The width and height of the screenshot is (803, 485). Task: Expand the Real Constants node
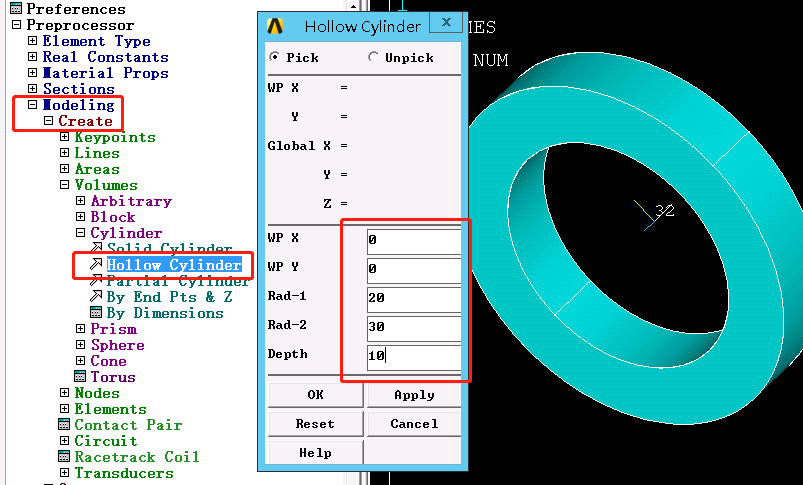32,56
